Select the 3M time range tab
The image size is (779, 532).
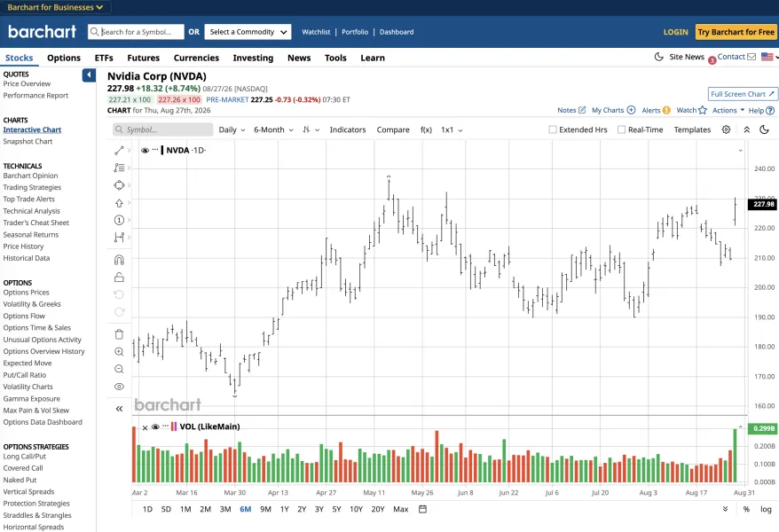[225, 509]
